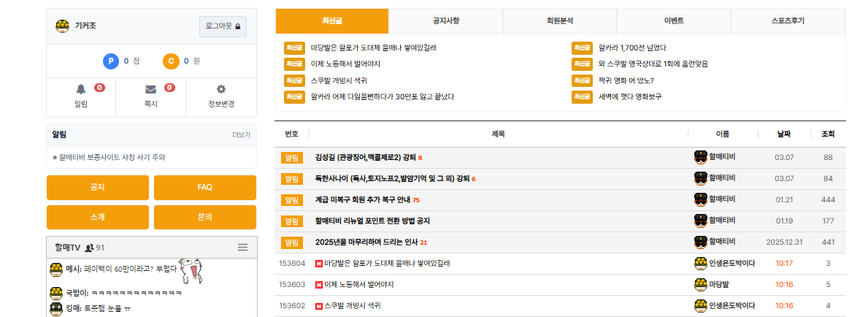Expand notices via 더보기 link

click(x=241, y=135)
